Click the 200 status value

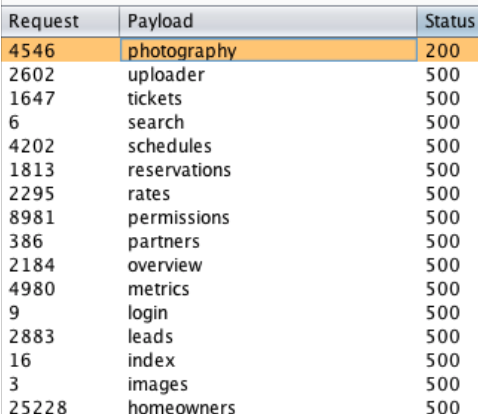point(443,51)
